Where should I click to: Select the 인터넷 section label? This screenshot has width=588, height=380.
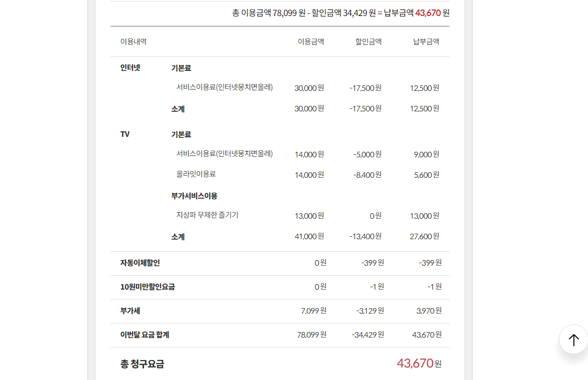tap(130, 68)
